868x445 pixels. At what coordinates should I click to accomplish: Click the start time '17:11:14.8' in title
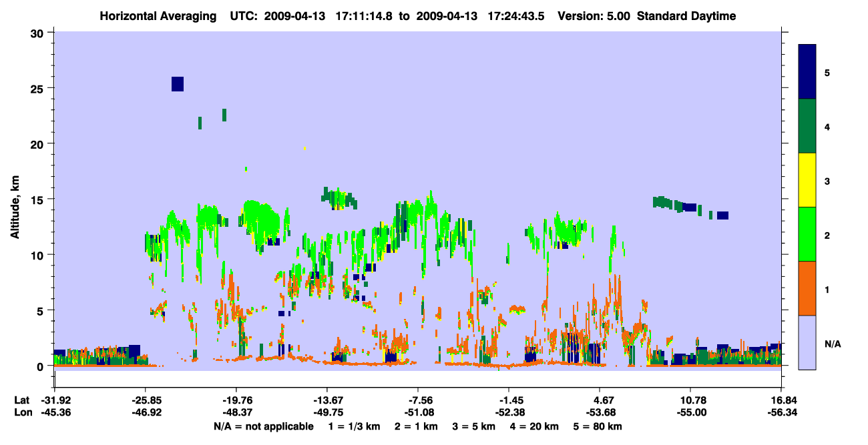[364, 16]
